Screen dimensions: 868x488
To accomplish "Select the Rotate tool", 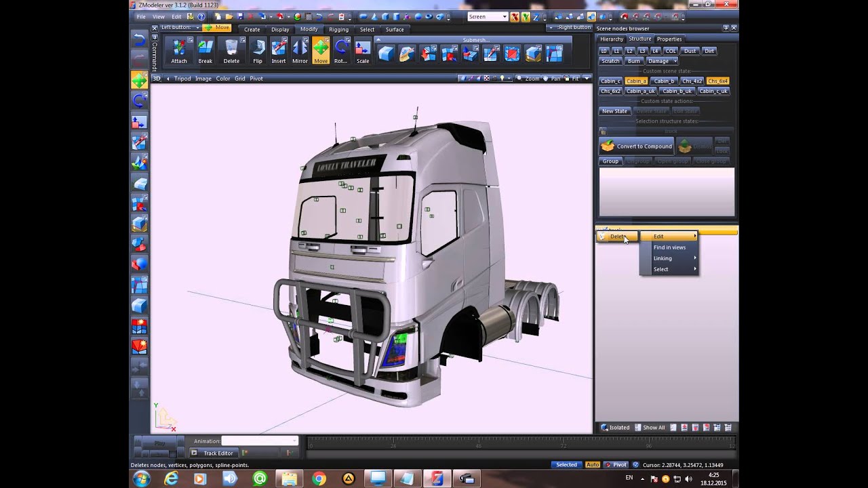I will pyautogui.click(x=341, y=52).
